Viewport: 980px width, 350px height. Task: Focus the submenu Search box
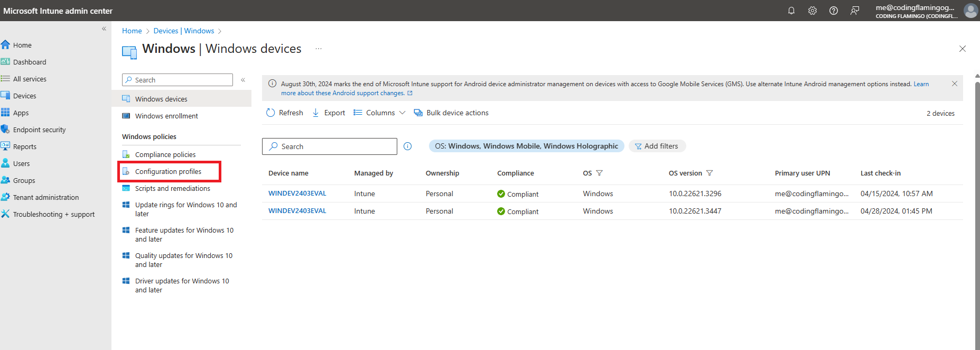pyautogui.click(x=178, y=80)
